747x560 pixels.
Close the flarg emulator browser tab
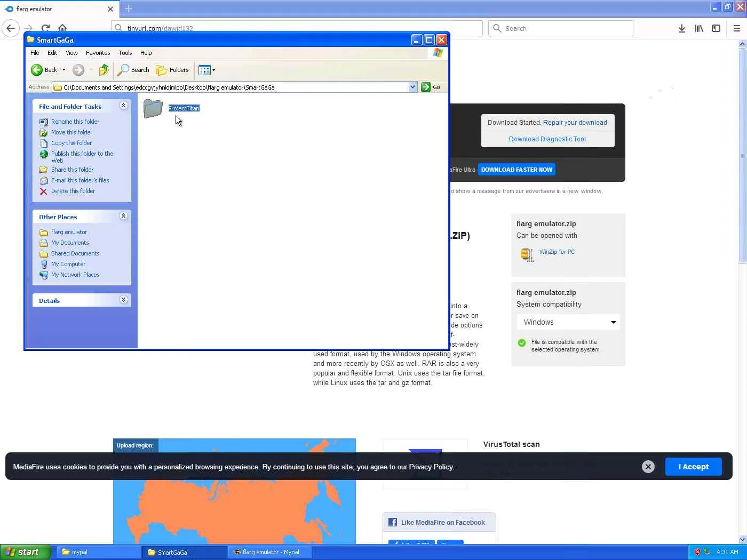(x=110, y=9)
